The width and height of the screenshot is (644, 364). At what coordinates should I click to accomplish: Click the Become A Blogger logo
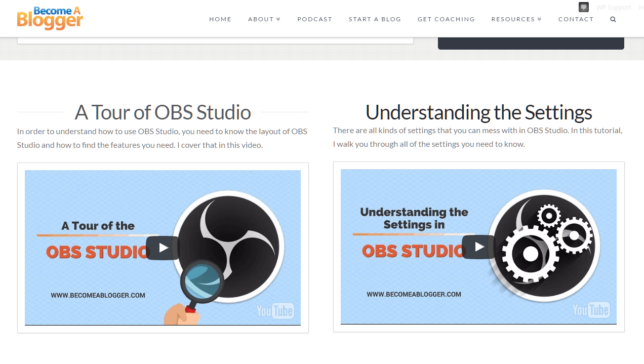tap(50, 18)
